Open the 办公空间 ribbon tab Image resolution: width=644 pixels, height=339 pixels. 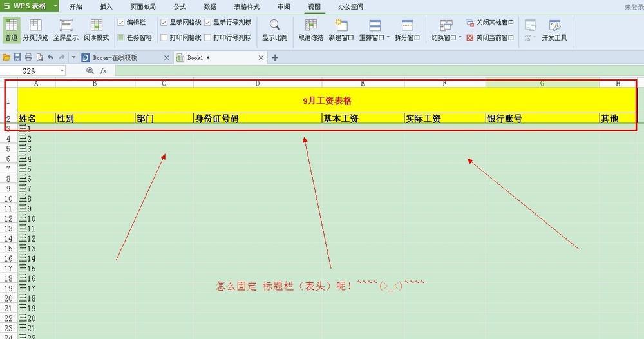(350, 6)
